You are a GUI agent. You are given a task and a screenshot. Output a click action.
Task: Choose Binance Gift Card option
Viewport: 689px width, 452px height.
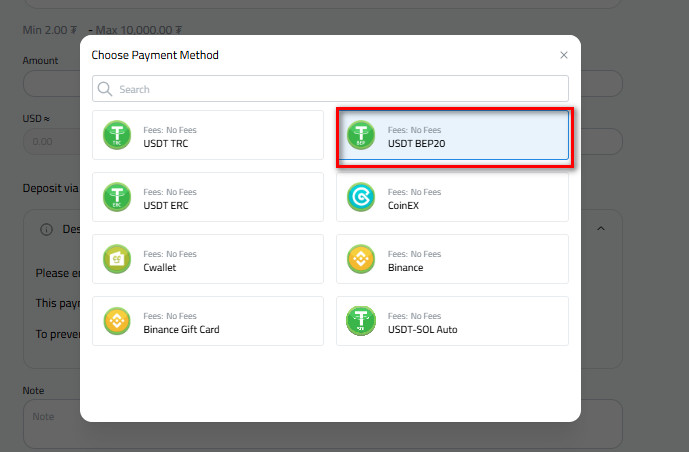coord(208,321)
